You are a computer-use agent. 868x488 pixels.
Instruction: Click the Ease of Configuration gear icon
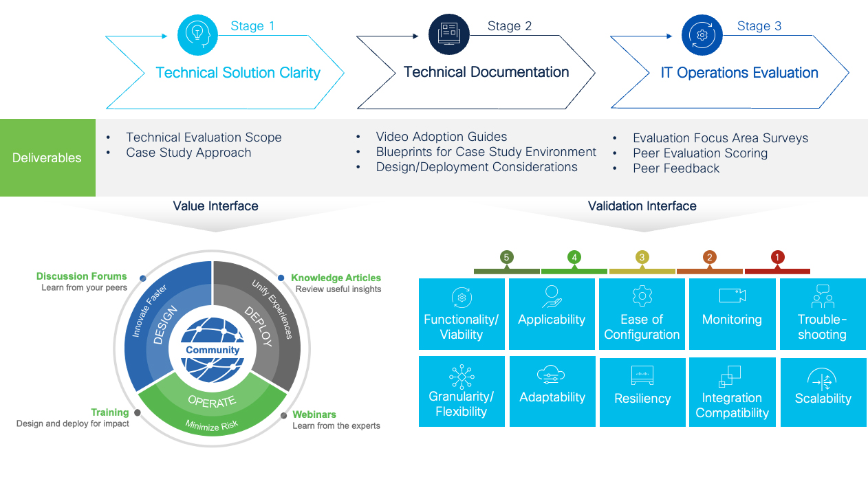[642, 296]
